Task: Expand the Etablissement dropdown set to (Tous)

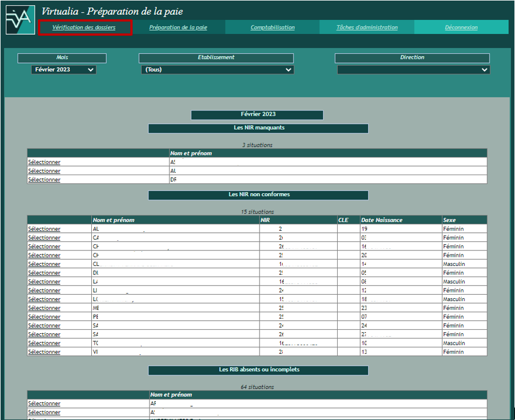Action: pyautogui.click(x=217, y=70)
